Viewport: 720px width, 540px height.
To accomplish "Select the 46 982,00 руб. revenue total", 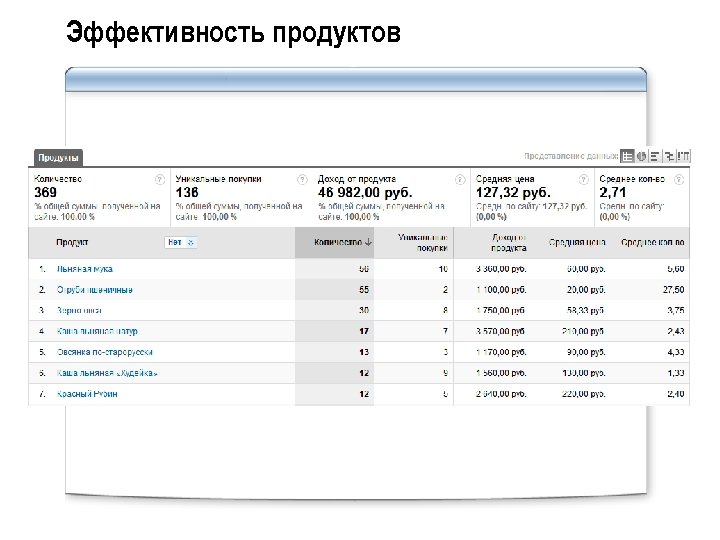I will point(365,192).
